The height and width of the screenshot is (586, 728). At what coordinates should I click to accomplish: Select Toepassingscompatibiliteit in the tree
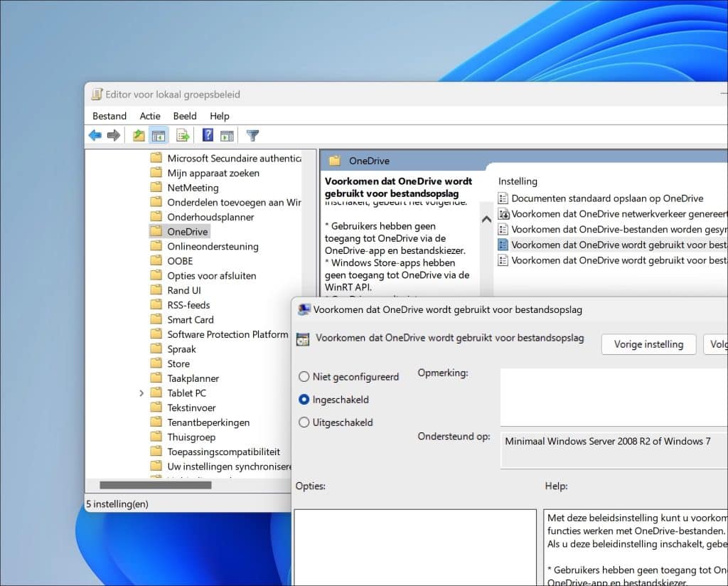(224, 452)
